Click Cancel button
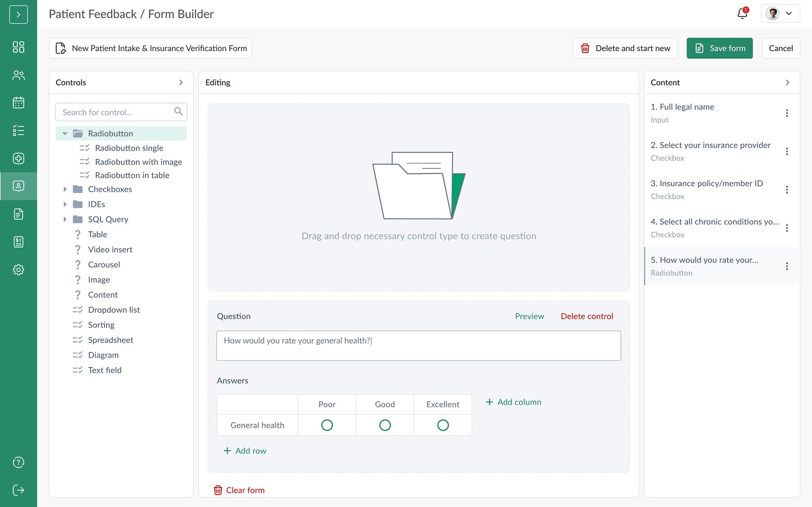Screen dimensions: 812x507 [x=781, y=49]
